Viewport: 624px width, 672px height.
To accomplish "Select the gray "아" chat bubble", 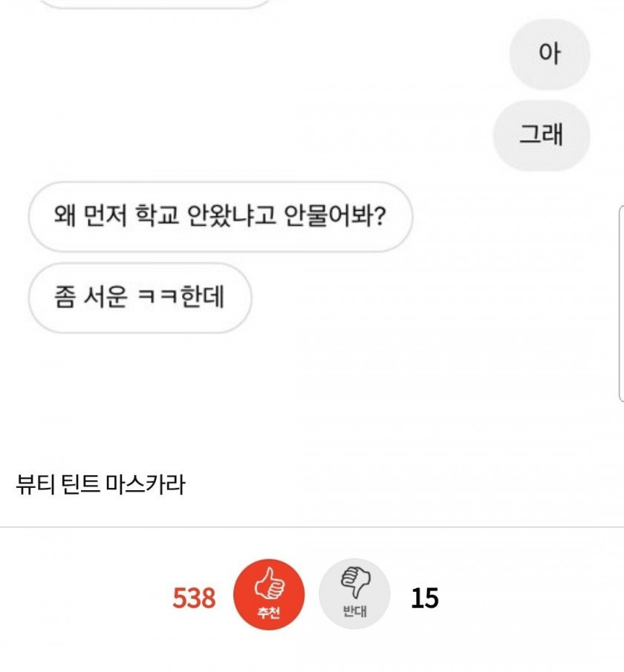I will click(549, 55).
